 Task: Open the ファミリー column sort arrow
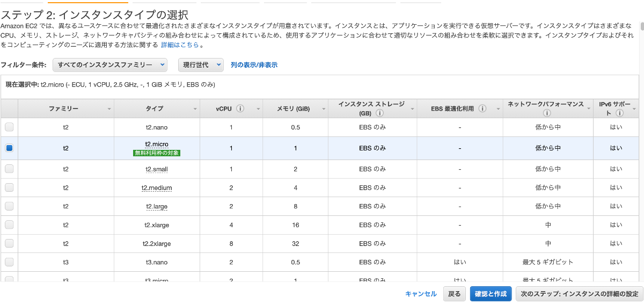109,109
